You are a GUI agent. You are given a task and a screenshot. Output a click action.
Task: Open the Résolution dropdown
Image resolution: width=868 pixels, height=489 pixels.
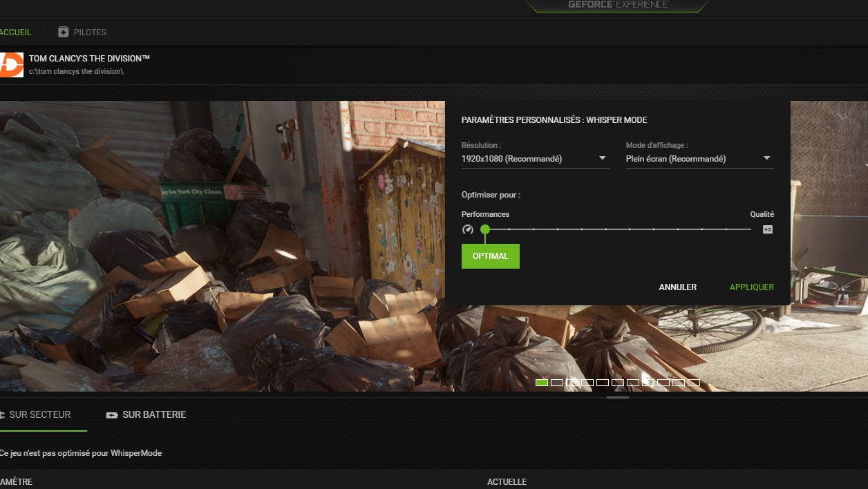coord(535,159)
